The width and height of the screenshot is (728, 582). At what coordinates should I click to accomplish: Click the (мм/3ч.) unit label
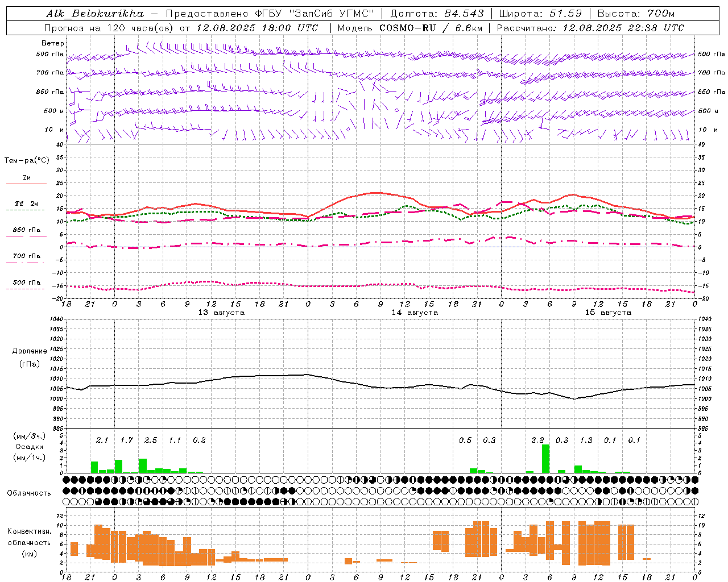30,436
